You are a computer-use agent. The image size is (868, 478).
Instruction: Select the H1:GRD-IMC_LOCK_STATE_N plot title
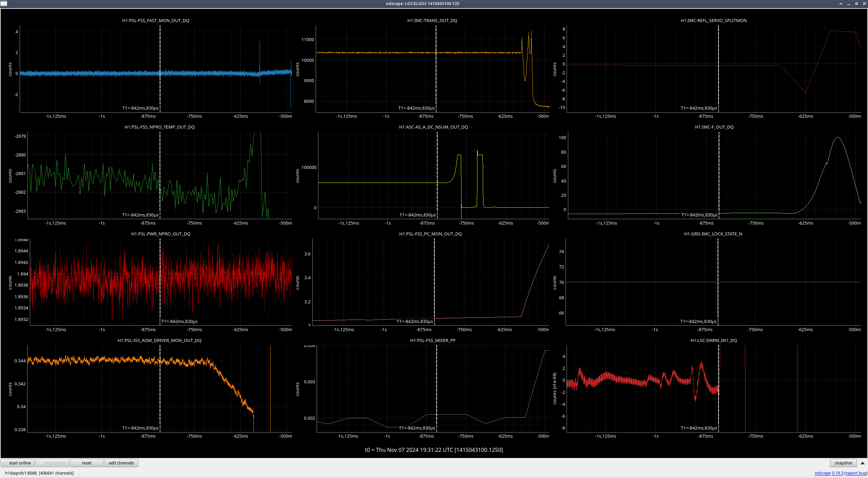(x=713, y=234)
